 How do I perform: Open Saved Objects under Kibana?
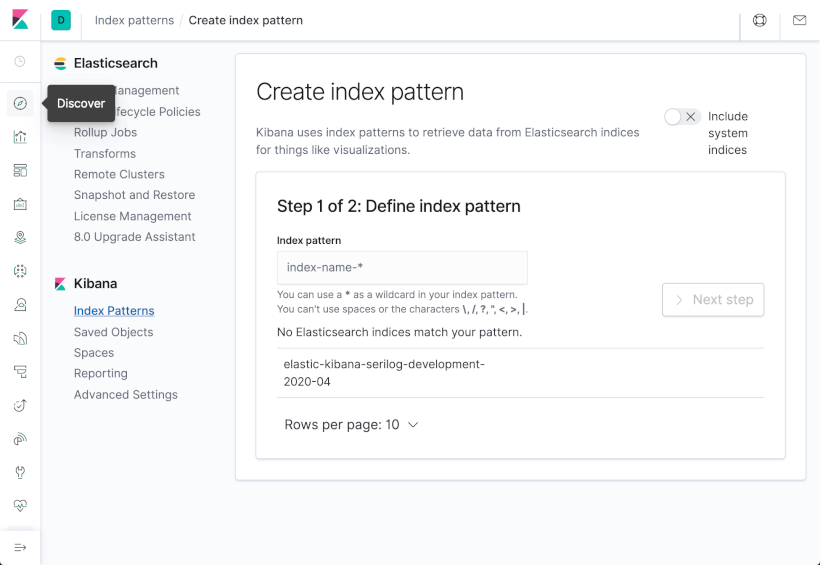tap(113, 332)
